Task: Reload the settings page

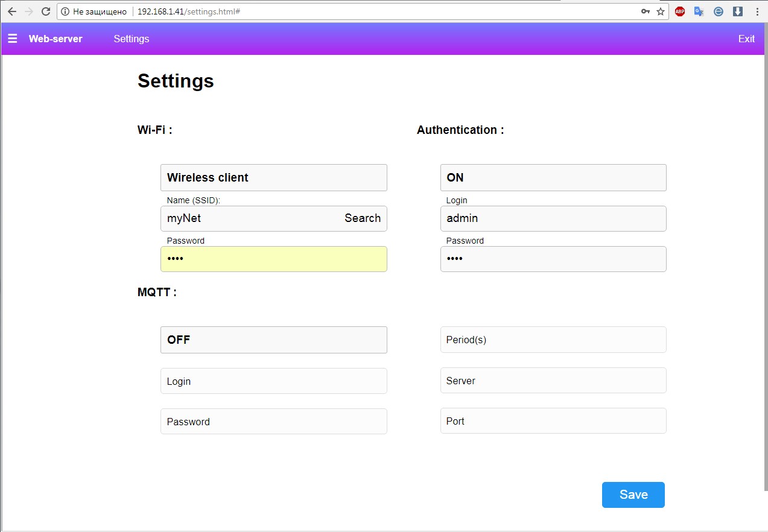Action: click(46, 11)
